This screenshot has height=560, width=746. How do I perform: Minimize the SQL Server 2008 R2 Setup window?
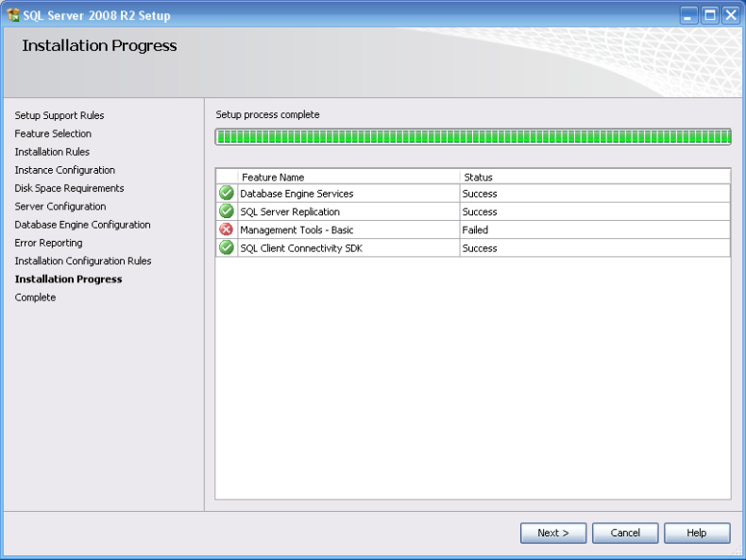[x=687, y=15]
